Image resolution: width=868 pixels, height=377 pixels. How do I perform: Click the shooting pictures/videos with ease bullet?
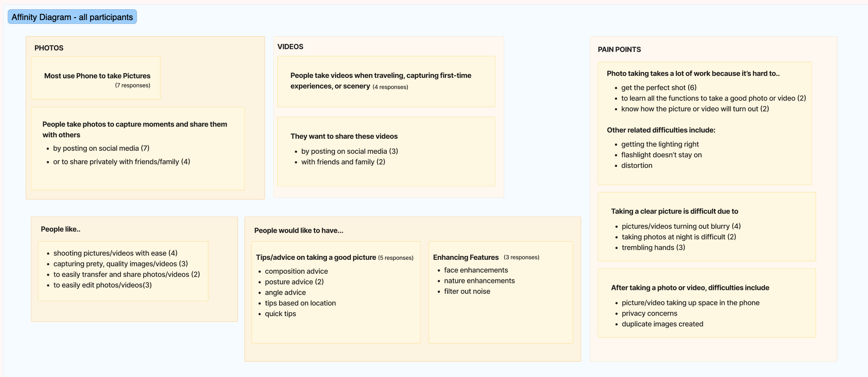click(116, 253)
